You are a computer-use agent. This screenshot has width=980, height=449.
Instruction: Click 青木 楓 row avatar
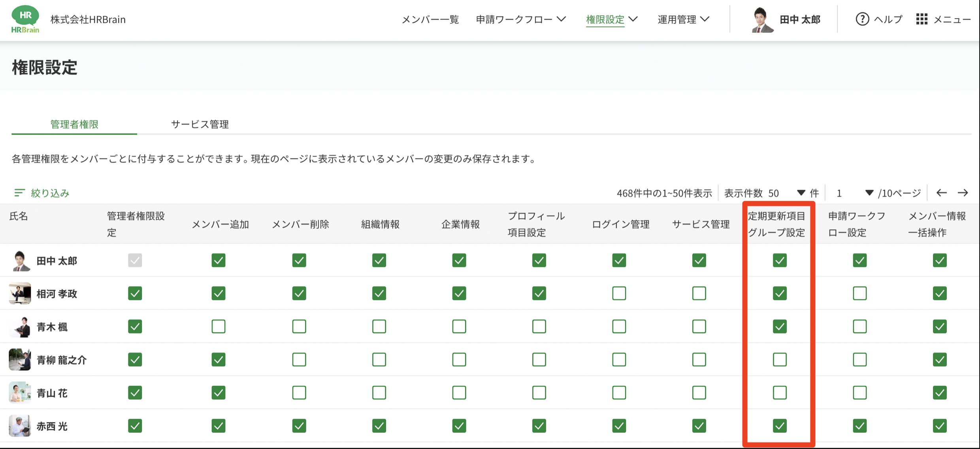(20, 326)
